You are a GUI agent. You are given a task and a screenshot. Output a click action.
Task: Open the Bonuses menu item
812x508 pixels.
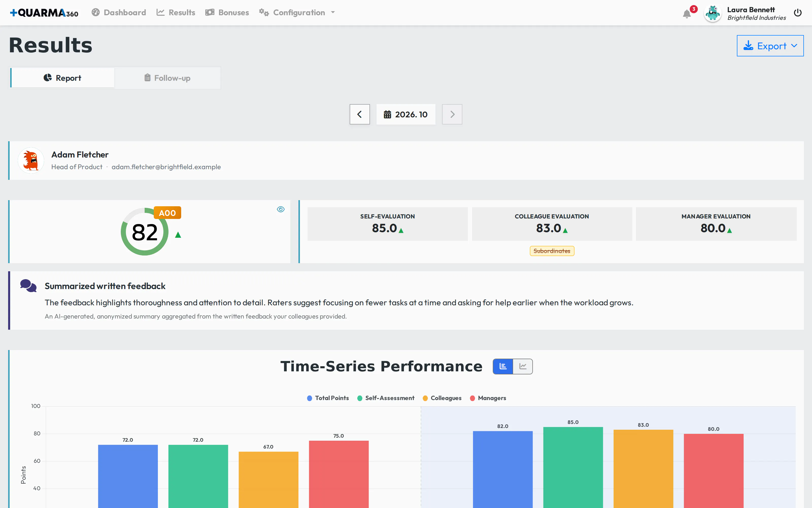[227, 12]
